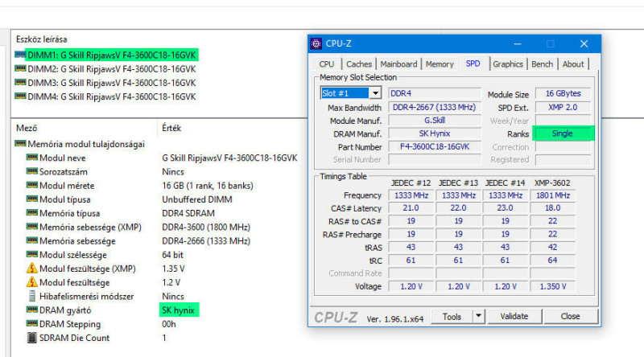Click the icon beside Memória típusa

[31, 213]
